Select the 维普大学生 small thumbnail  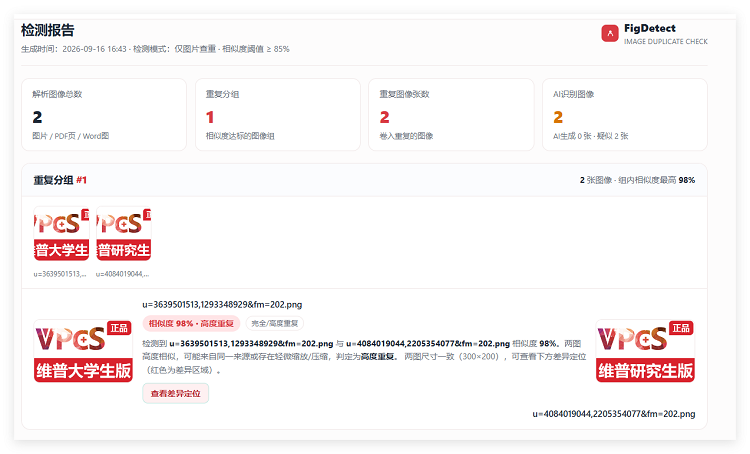[x=61, y=234]
